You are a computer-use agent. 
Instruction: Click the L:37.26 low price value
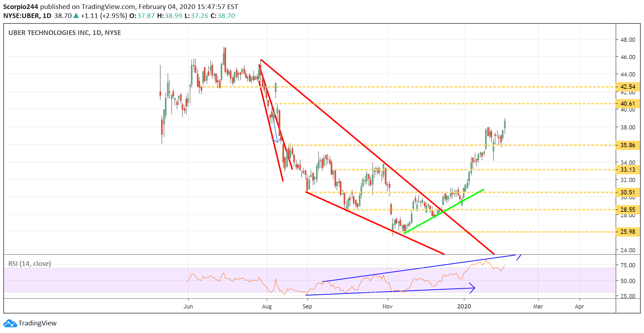click(x=196, y=16)
